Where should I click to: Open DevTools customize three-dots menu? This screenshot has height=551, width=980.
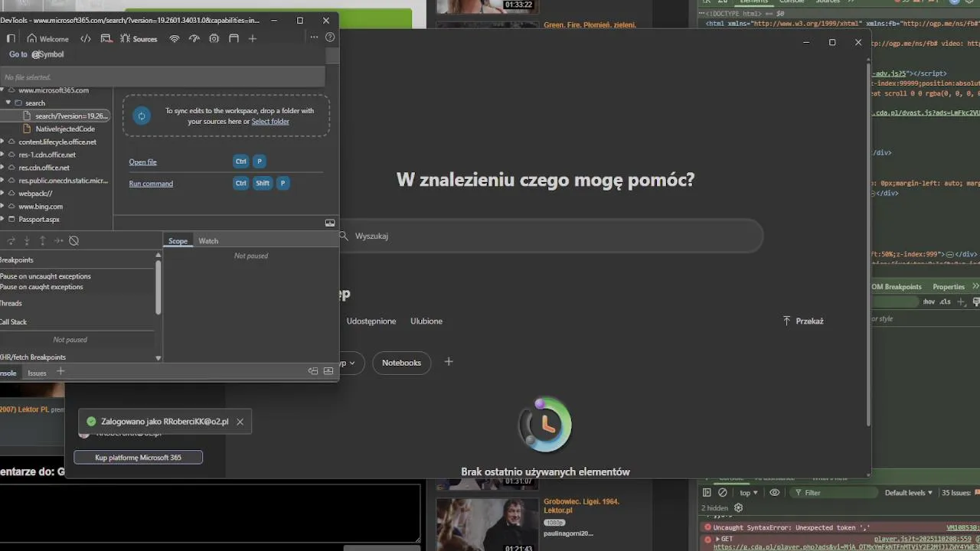[314, 37]
